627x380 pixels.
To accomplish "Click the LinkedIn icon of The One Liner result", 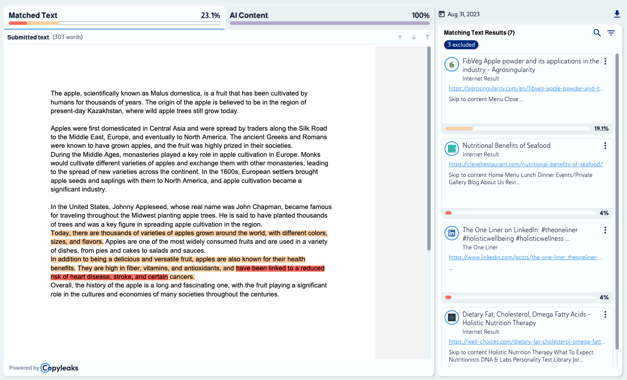I will pos(451,233).
